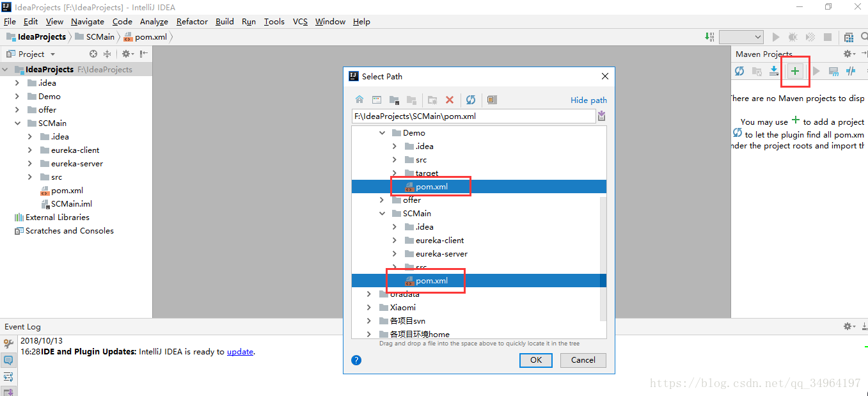Click SCMain breadcrumb in navigation bar
This screenshot has height=396, width=868.
pyautogui.click(x=95, y=37)
